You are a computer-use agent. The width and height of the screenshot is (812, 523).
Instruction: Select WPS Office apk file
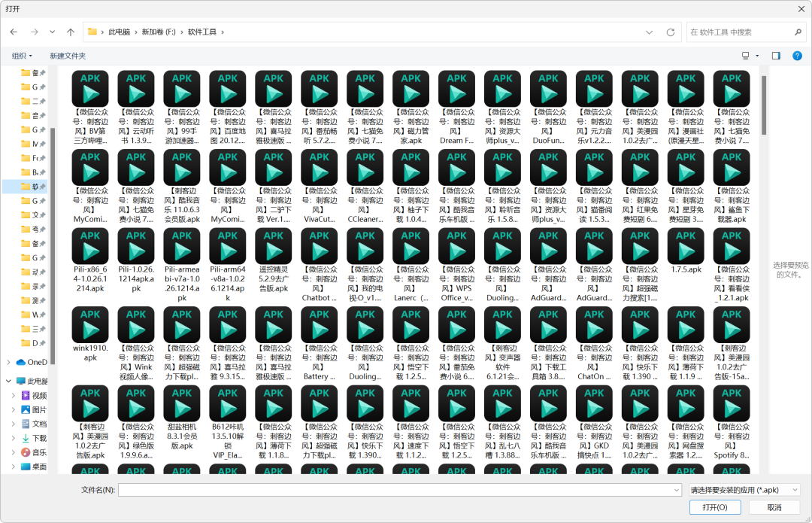click(457, 265)
